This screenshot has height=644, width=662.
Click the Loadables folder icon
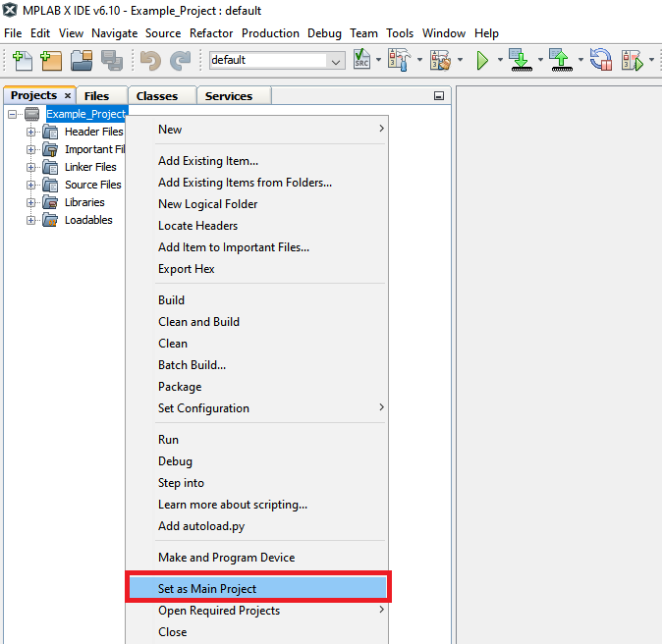(50, 220)
